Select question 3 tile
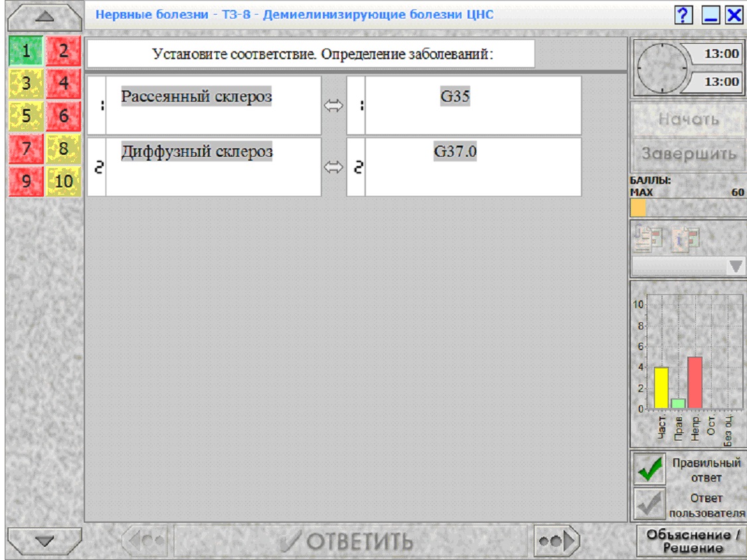The width and height of the screenshot is (747, 560). click(x=26, y=84)
